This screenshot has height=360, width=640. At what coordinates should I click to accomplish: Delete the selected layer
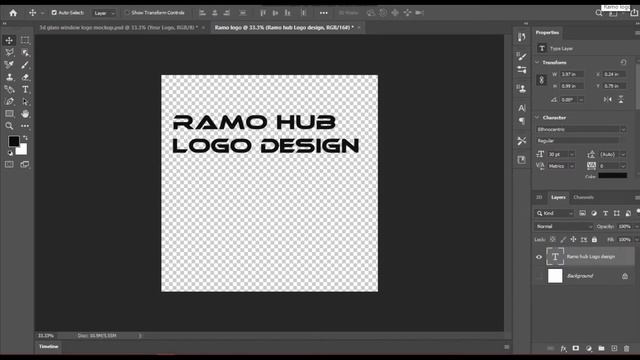coord(627,348)
